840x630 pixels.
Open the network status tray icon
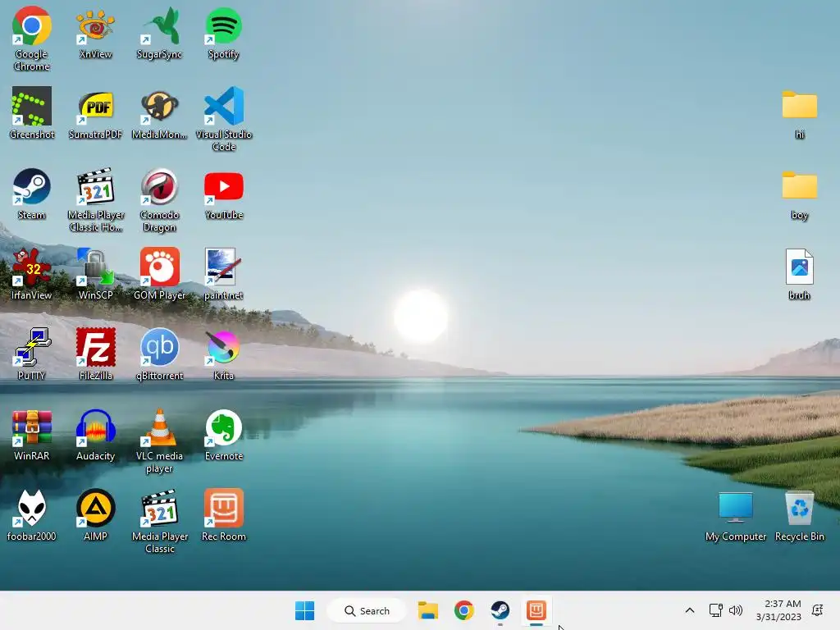[715, 610]
